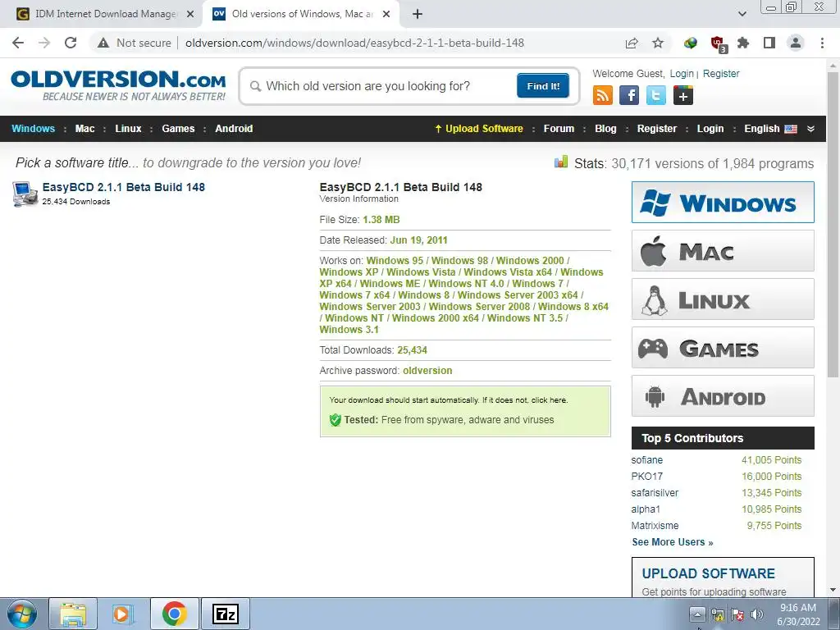Switch to the IDM Internet Download Manager tab

coord(105,14)
